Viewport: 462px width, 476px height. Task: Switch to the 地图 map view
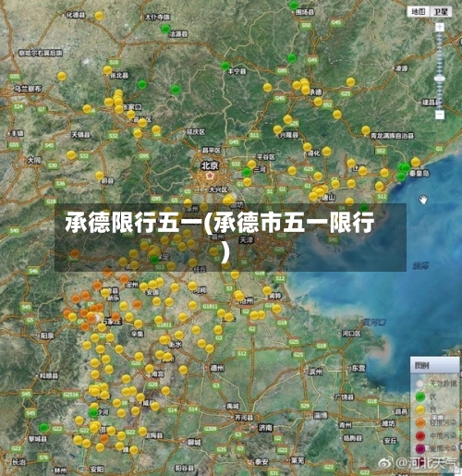[x=419, y=12]
